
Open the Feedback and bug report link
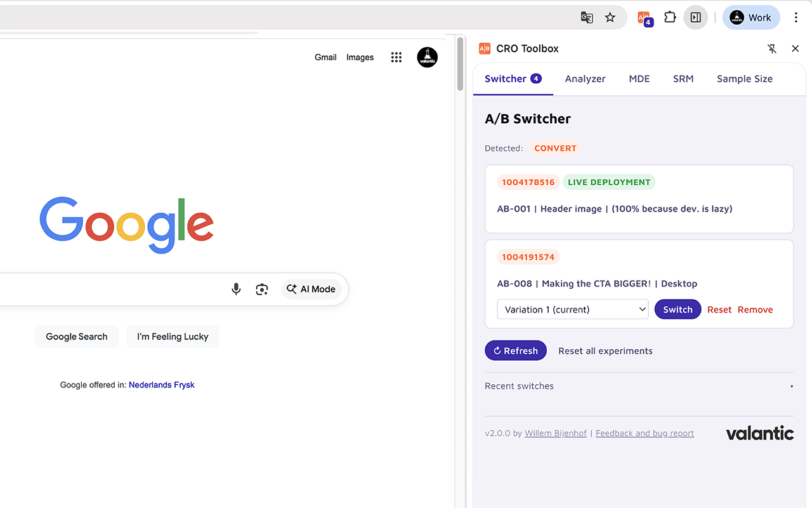[x=645, y=433]
